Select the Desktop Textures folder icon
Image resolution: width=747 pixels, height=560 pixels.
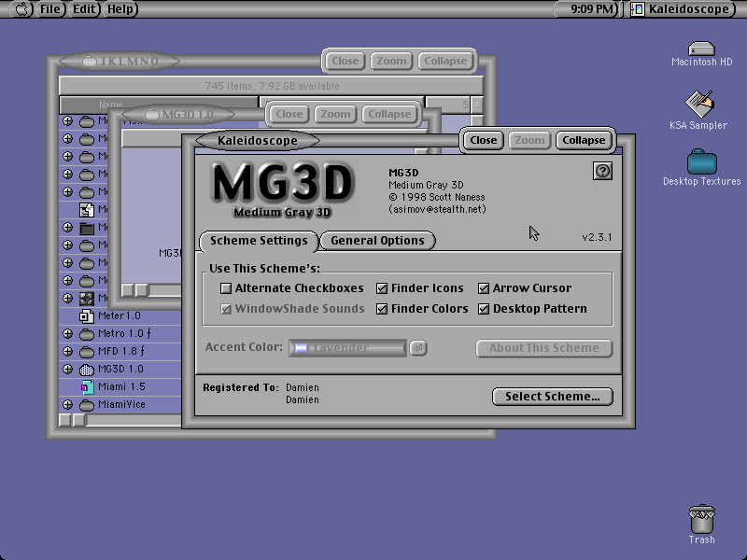click(x=702, y=161)
